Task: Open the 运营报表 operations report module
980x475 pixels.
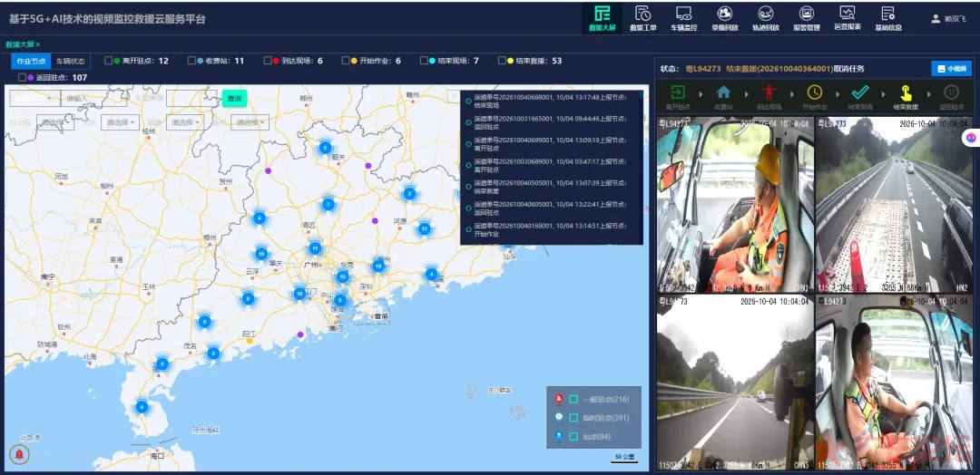Action: [x=848, y=18]
